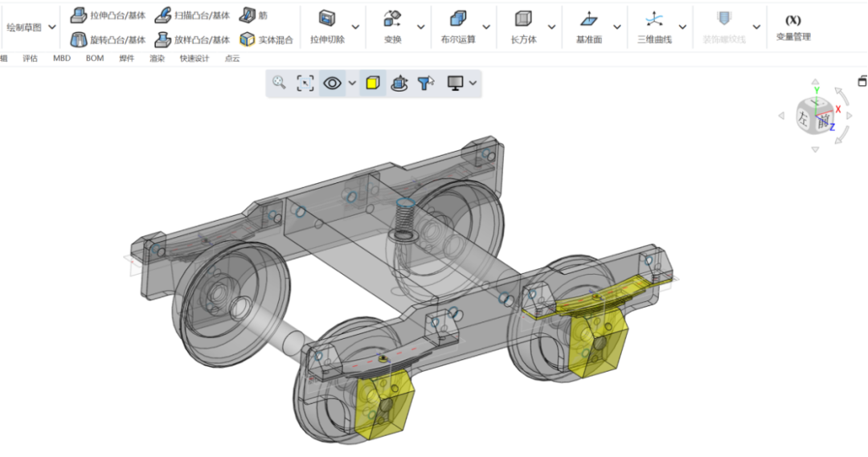Click the 绘制草图 sketch button
868x457 pixels.
point(24,27)
